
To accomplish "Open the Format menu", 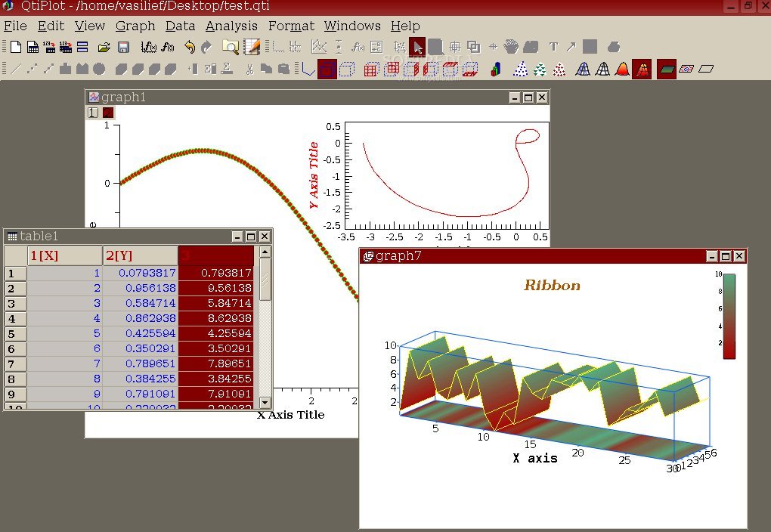I will (291, 26).
